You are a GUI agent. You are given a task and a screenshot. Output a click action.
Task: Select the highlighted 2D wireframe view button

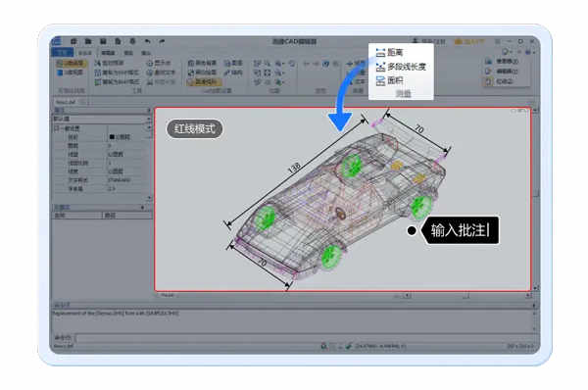point(72,64)
